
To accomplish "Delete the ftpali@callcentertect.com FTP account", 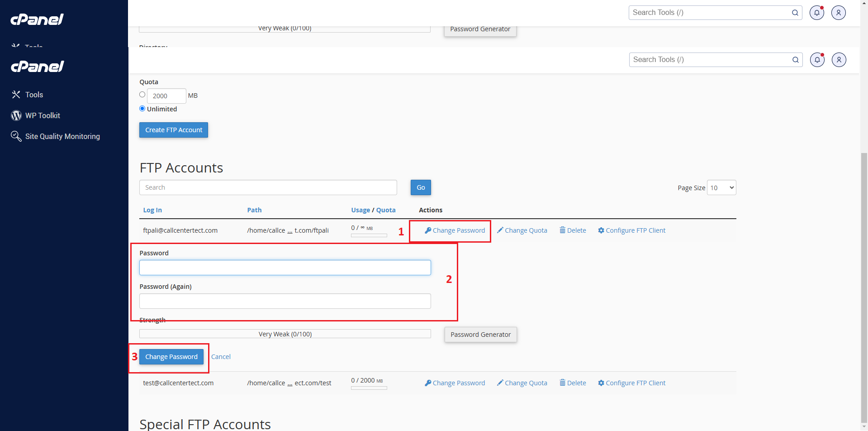I will coord(573,230).
